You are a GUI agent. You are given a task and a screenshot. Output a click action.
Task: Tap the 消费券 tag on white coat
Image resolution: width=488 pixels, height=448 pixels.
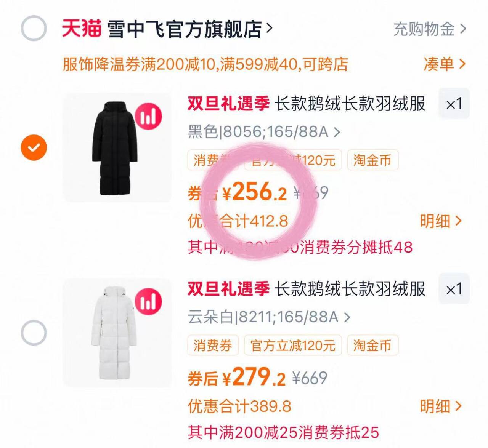coord(213,345)
